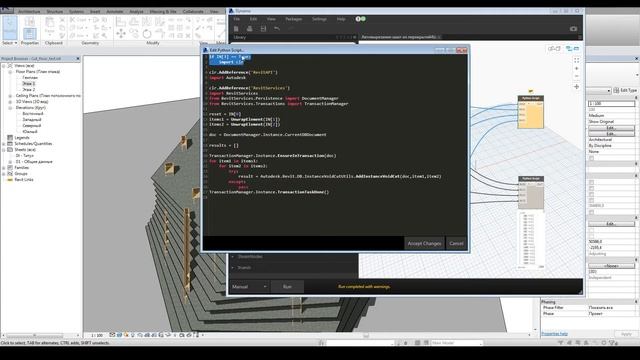Open the Dynamo File menu
The image size is (640, 360).
[237, 19]
